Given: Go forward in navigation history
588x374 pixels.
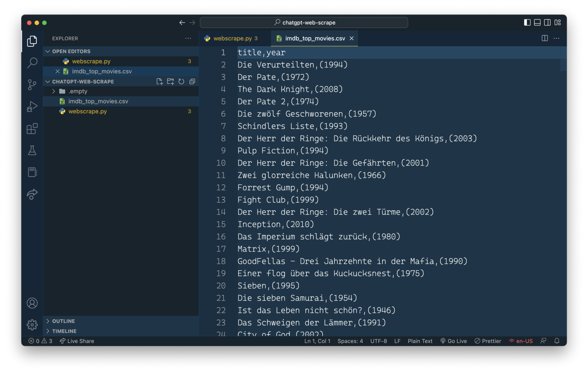Looking at the screenshot, I should click(192, 22).
